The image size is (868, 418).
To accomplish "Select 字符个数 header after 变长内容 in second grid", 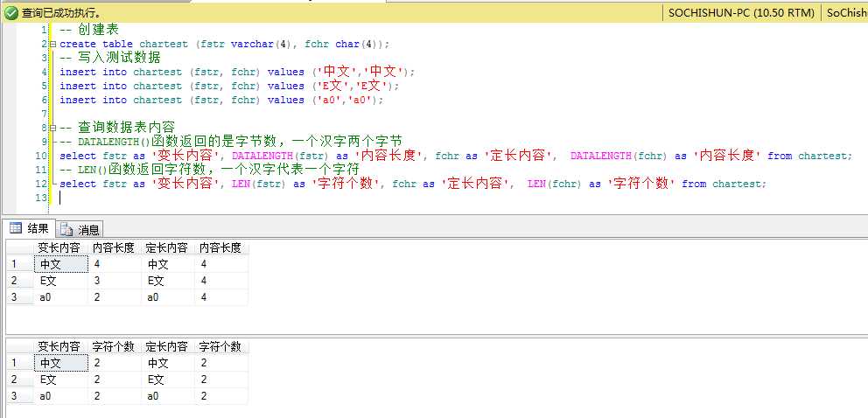I will (x=114, y=346).
